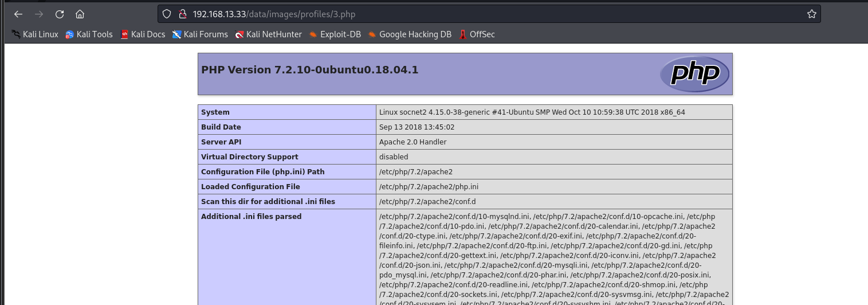The width and height of the screenshot is (868, 305).
Task: Bookmark this page with the star icon
Action: click(x=811, y=14)
